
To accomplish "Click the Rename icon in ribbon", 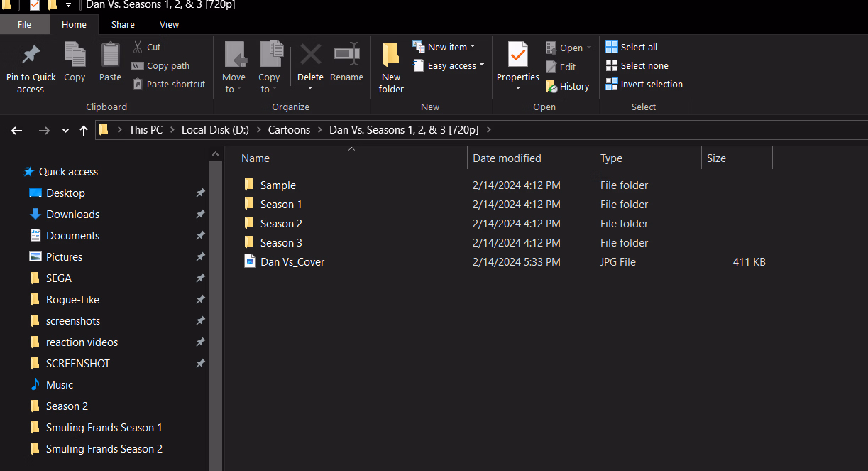I will tap(346, 55).
